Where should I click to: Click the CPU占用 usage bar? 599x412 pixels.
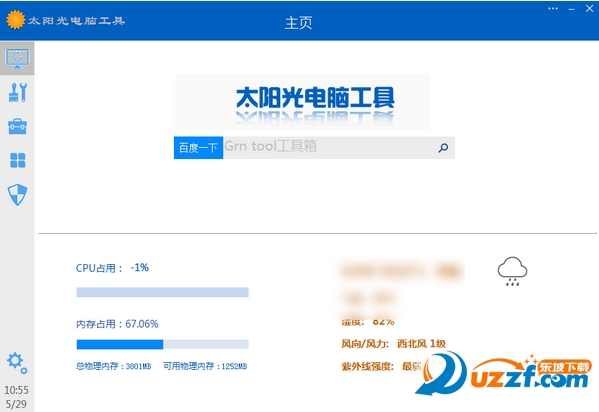[162, 292]
